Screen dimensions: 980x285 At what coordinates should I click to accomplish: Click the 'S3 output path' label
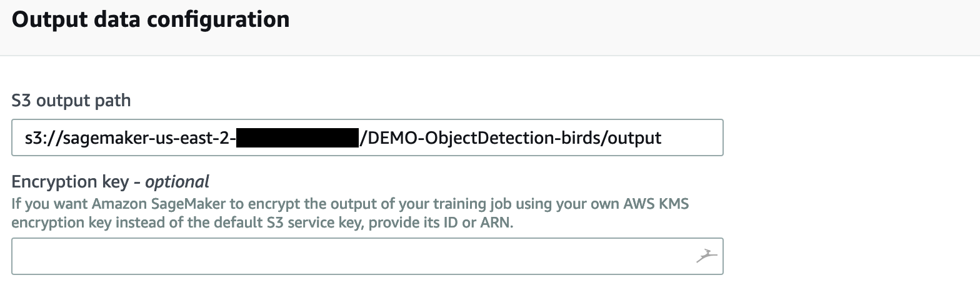(x=71, y=99)
